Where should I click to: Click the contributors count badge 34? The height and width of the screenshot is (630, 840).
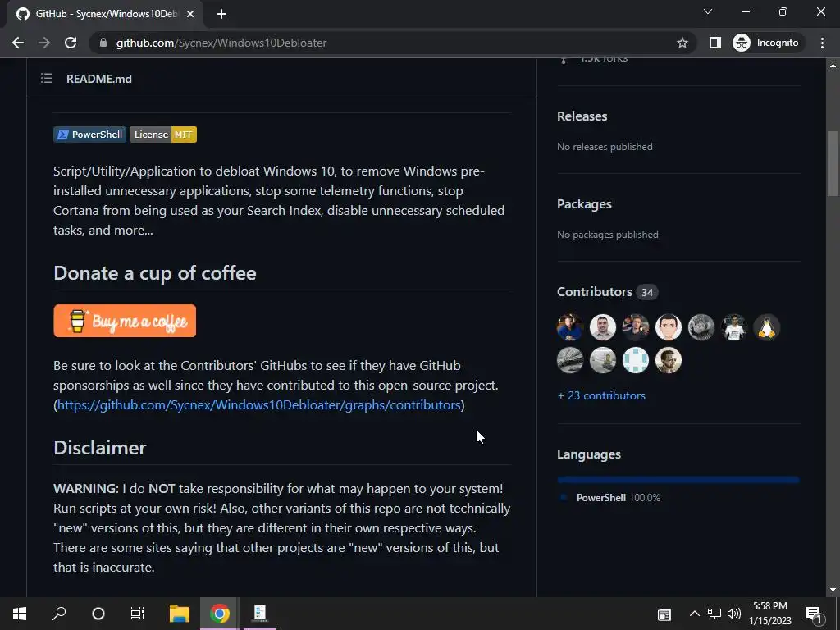tap(647, 293)
